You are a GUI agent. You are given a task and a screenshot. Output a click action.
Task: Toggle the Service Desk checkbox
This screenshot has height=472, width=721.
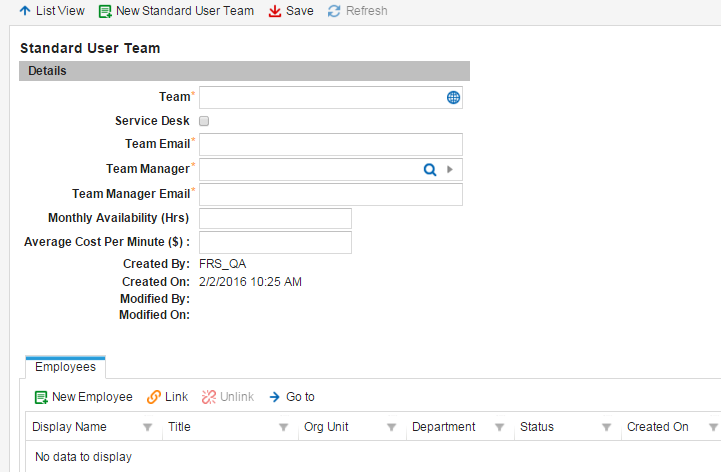(204, 121)
